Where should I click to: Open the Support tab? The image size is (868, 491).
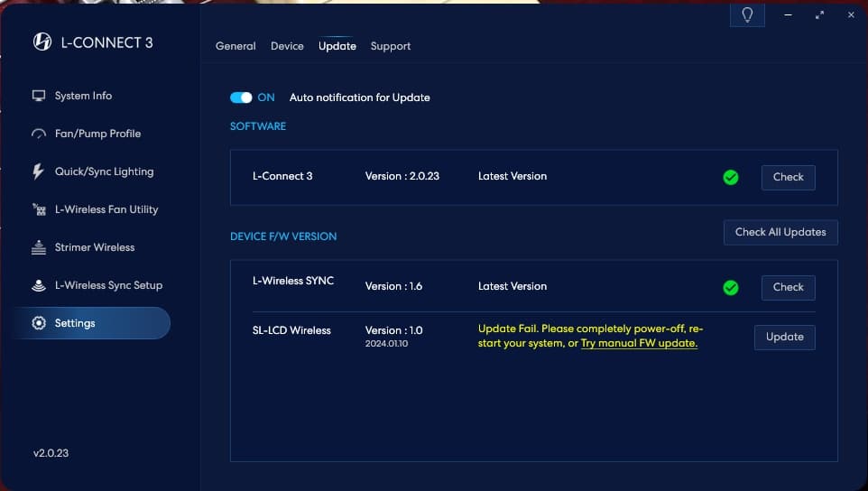[391, 46]
